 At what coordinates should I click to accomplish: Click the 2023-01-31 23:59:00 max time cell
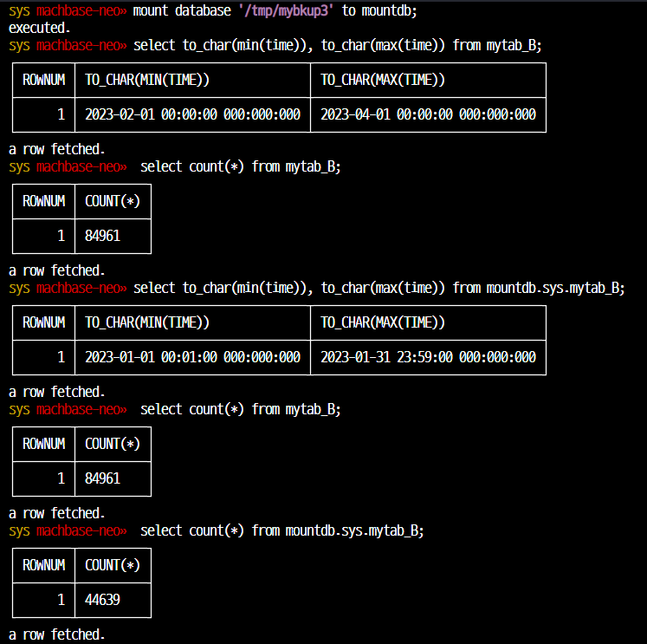coord(428,357)
